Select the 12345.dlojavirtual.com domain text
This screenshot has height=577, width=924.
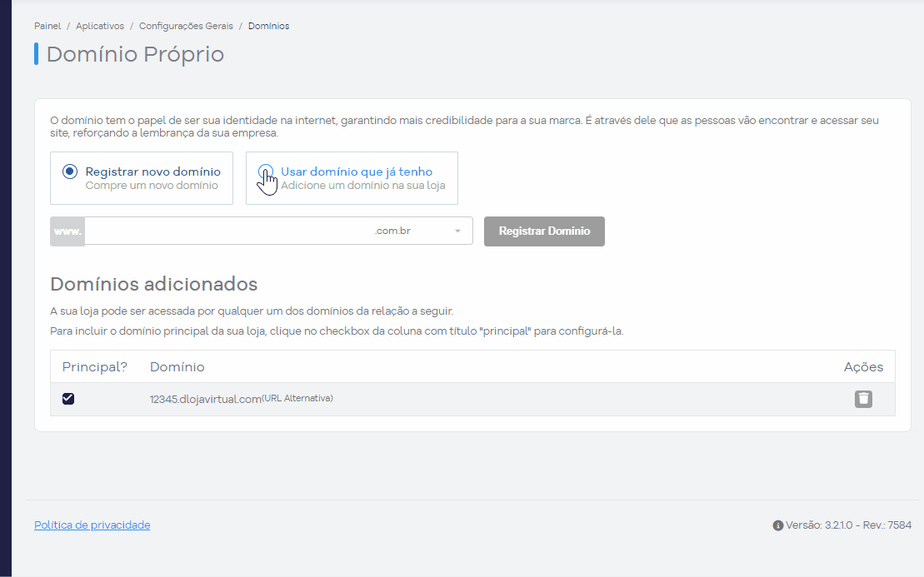point(205,400)
